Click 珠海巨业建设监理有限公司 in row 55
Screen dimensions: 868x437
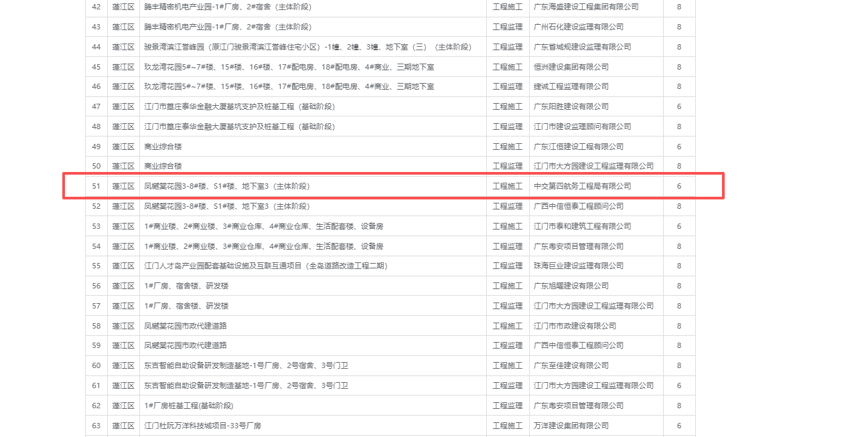point(578,266)
